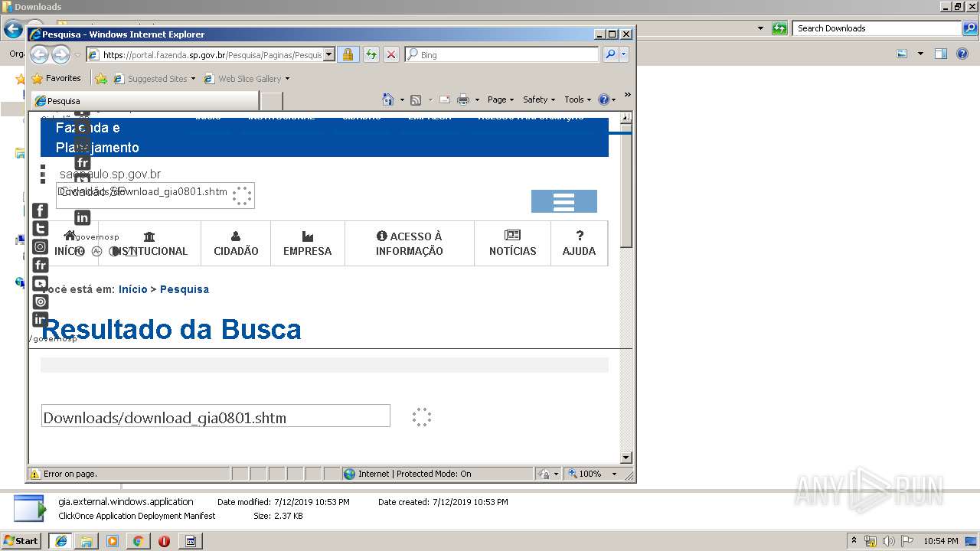Expand the Suggested Sites dropdown

point(193,79)
